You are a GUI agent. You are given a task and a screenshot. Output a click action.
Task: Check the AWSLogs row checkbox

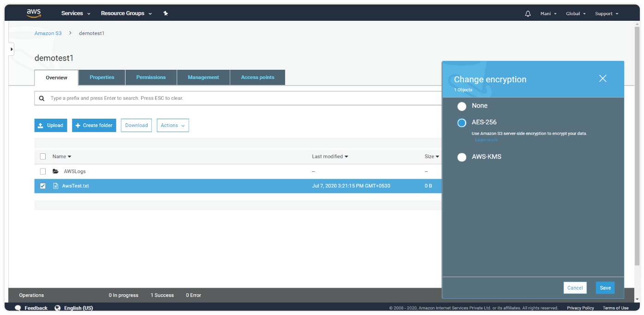pos(43,171)
